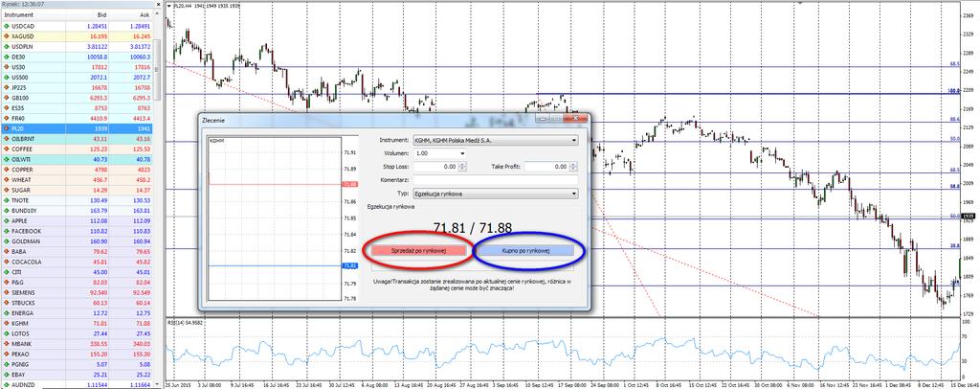Click the blue 71.81 bid label on tick chart
The height and width of the screenshot is (389, 980).
tap(349, 265)
